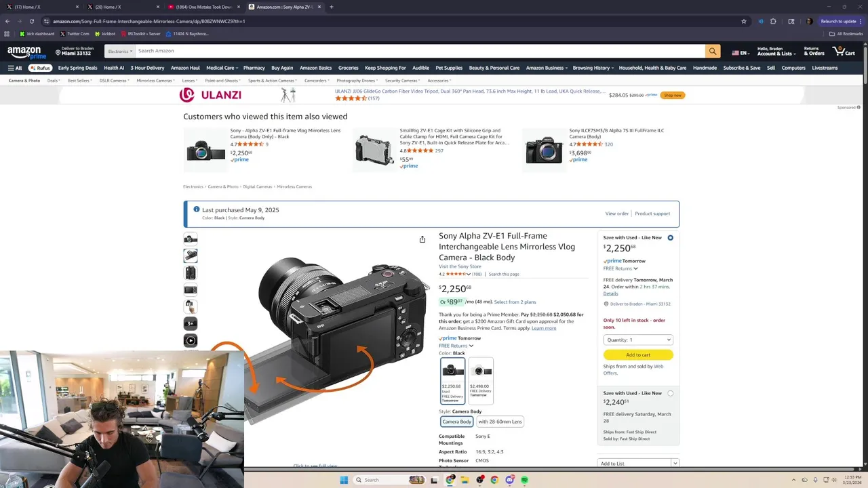Expand the Browsing History menu
Viewport: 868px width, 488px height.
(593, 68)
